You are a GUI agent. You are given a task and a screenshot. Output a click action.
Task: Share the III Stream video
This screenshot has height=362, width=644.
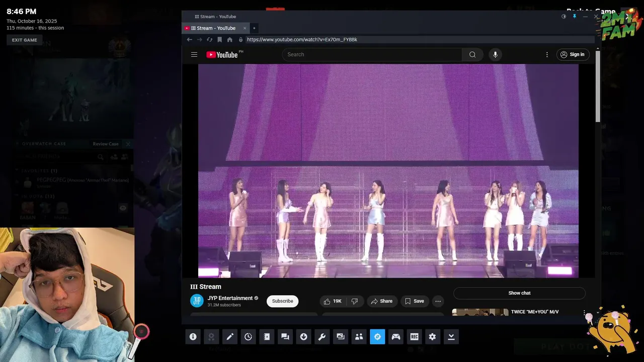click(x=381, y=301)
